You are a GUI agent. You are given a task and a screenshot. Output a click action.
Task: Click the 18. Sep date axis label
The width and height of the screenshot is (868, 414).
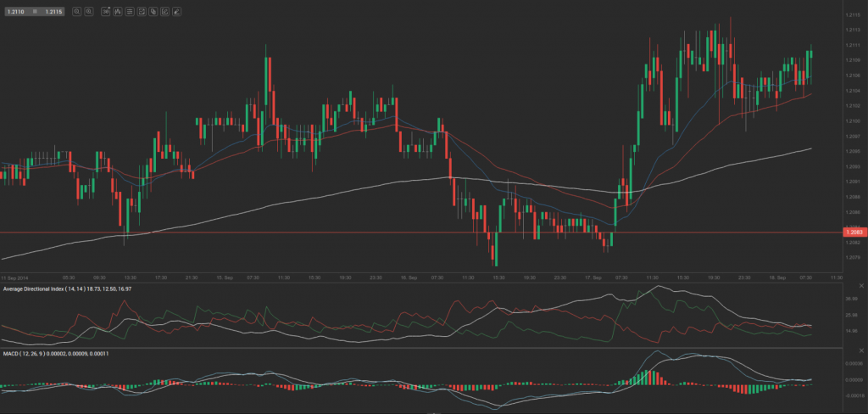click(778, 277)
